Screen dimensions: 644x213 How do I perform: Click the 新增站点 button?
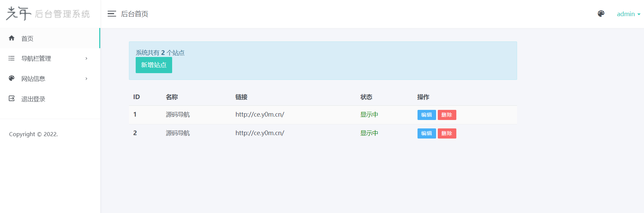[154, 65]
